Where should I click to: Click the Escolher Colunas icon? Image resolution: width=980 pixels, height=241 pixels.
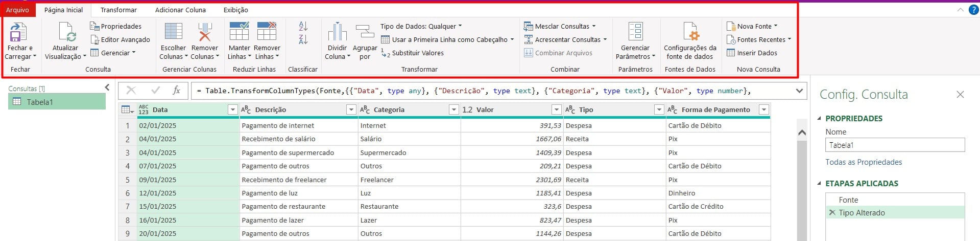click(173, 31)
